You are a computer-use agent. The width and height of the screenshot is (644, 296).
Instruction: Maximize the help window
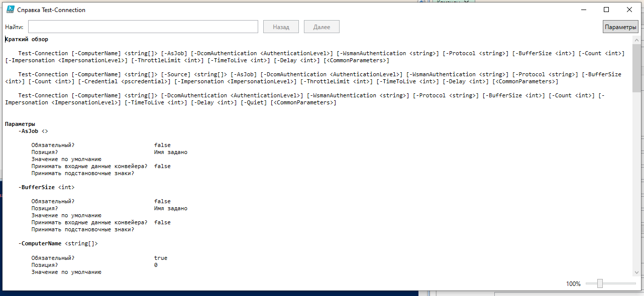tap(606, 10)
